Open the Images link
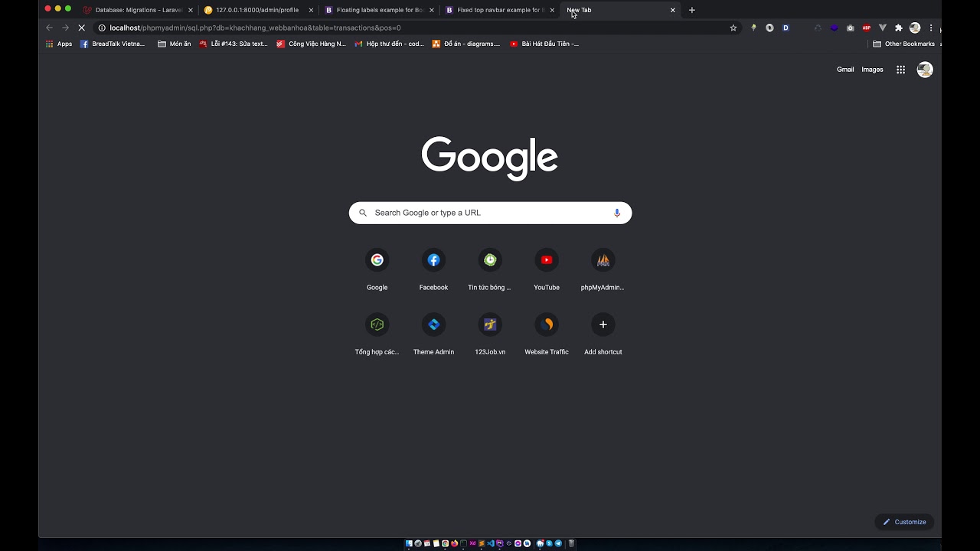The width and height of the screenshot is (980, 551). point(872,70)
